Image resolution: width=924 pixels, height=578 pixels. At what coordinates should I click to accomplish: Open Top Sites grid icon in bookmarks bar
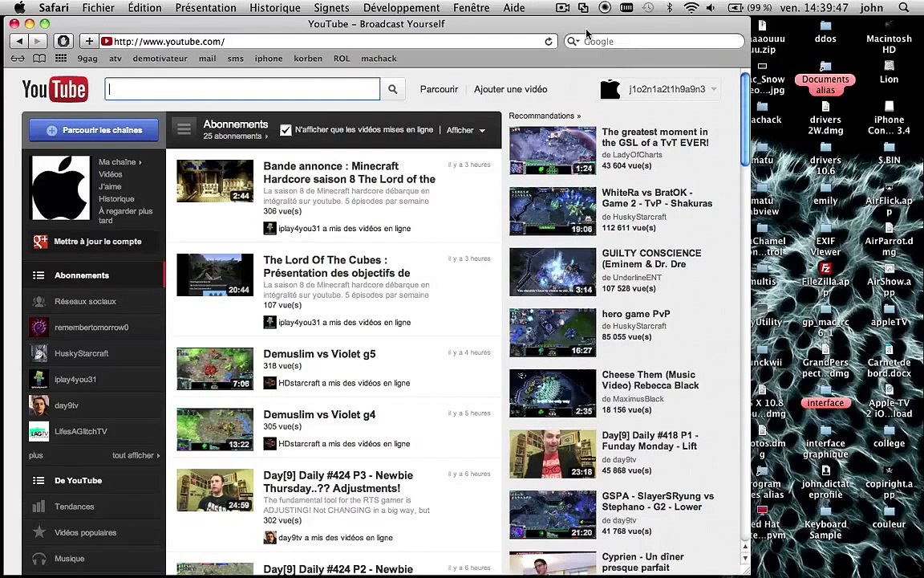pyautogui.click(x=61, y=59)
